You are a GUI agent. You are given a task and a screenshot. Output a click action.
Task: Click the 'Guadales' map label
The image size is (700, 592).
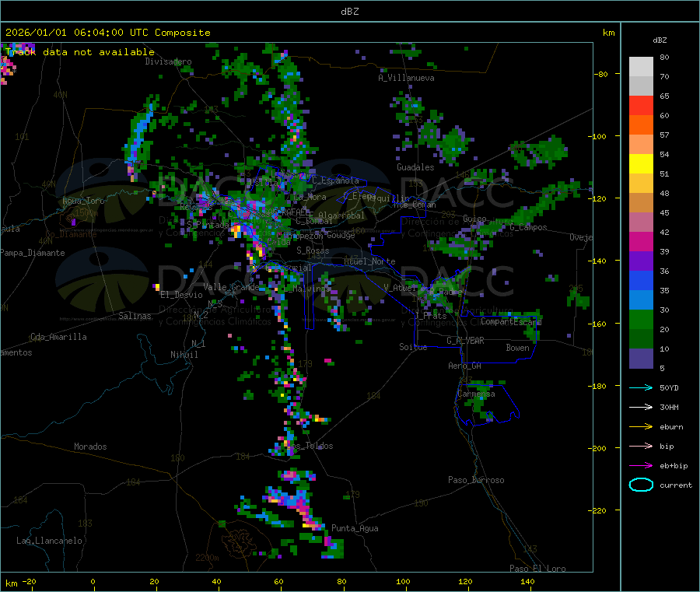coord(415,167)
